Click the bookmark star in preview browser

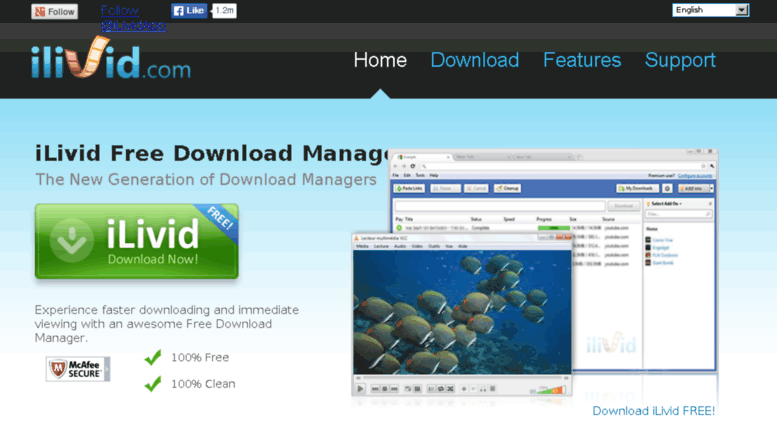point(703,166)
